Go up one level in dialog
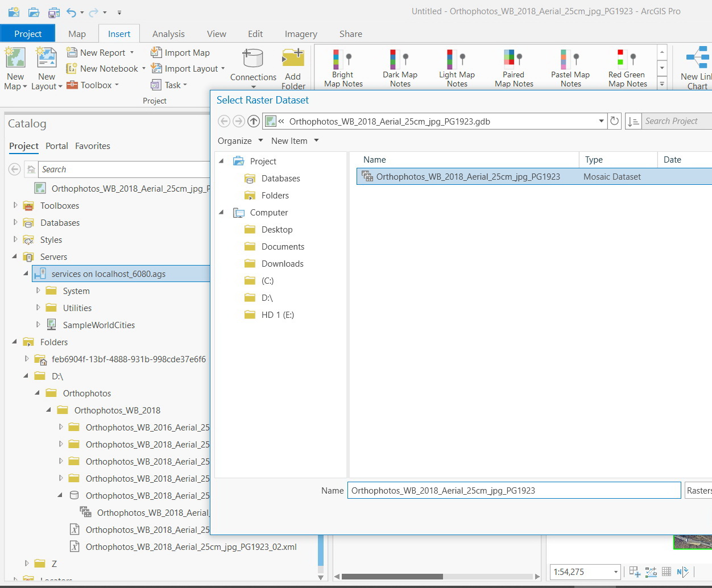This screenshot has width=712, height=588. [x=254, y=121]
